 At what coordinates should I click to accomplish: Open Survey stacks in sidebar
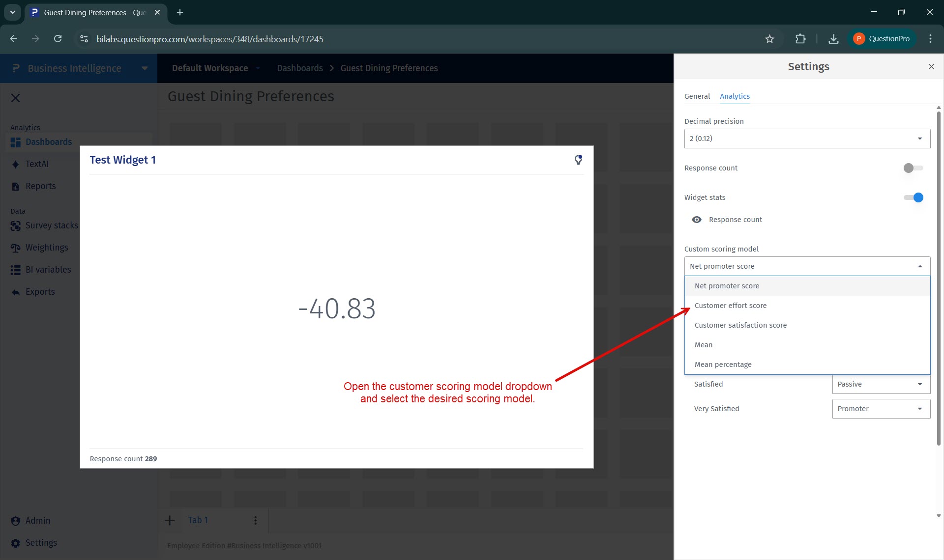coord(51,225)
